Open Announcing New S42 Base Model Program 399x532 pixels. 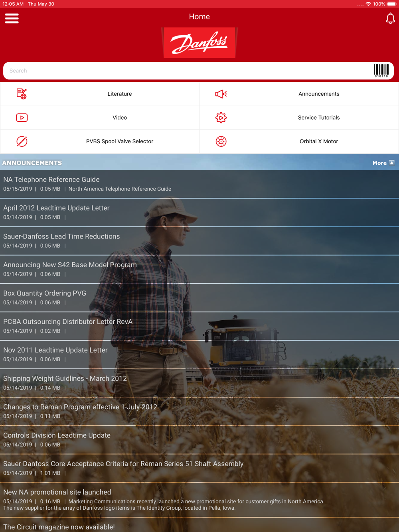(199, 269)
